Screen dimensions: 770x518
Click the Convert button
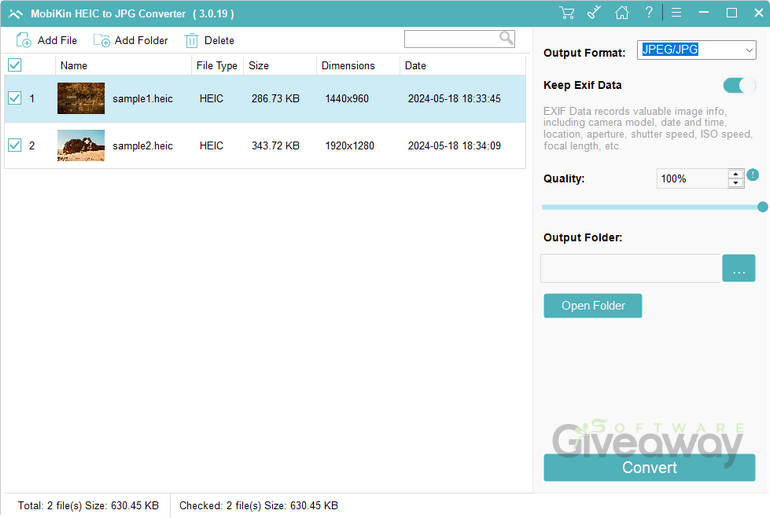tap(649, 467)
